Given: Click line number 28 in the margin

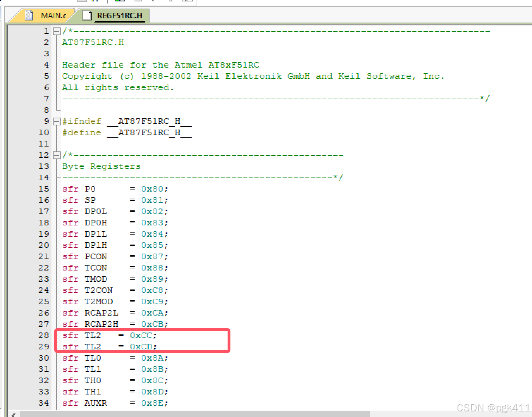Looking at the screenshot, I should pos(44,335).
